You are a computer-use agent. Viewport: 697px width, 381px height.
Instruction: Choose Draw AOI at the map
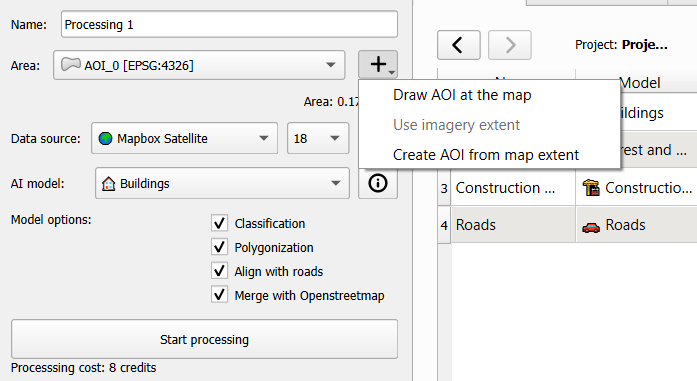(x=462, y=95)
